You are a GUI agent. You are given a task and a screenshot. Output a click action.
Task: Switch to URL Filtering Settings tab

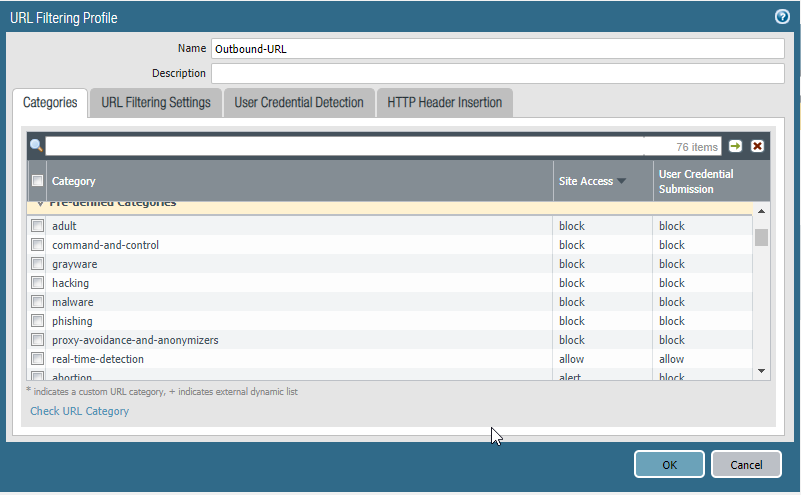(x=155, y=102)
